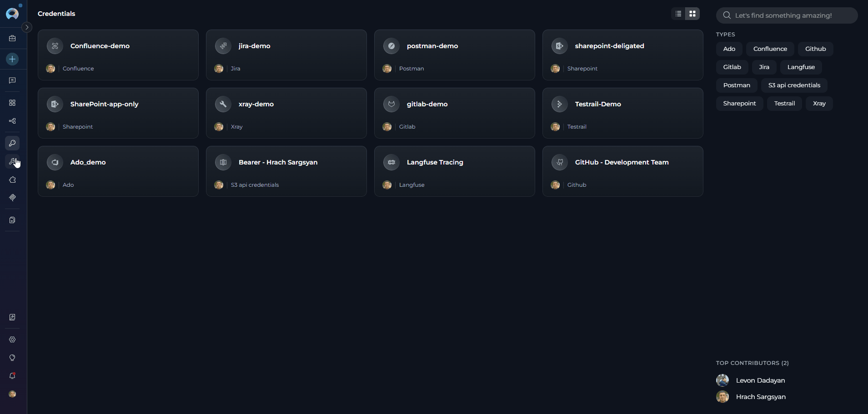The height and width of the screenshot is (414, 868).
Task: Filter by the Xray type tag
Action: click(819, 103)
